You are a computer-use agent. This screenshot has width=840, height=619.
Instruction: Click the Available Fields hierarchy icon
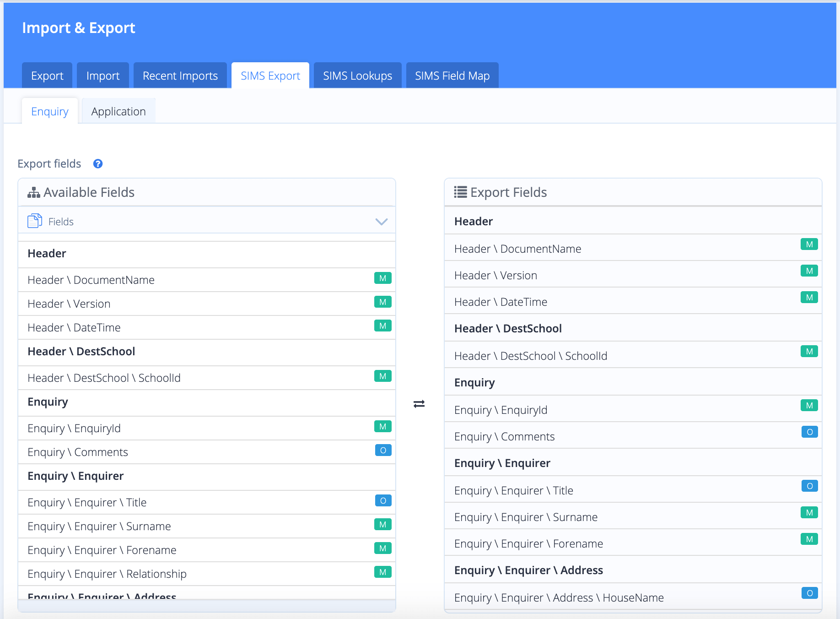click(x=34, y=193)
